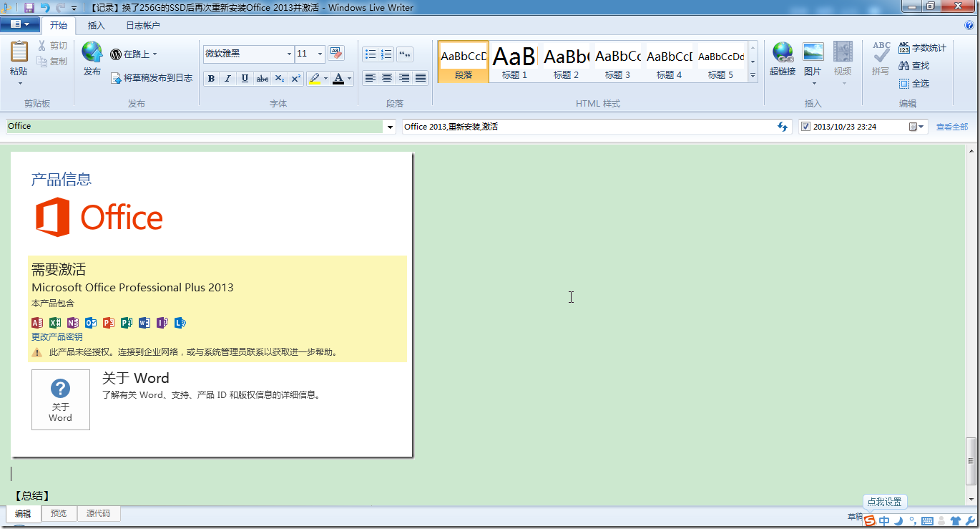Click the 查看全部 link
The width and height of the screenshot is (980, 529).
coord(952,127)
